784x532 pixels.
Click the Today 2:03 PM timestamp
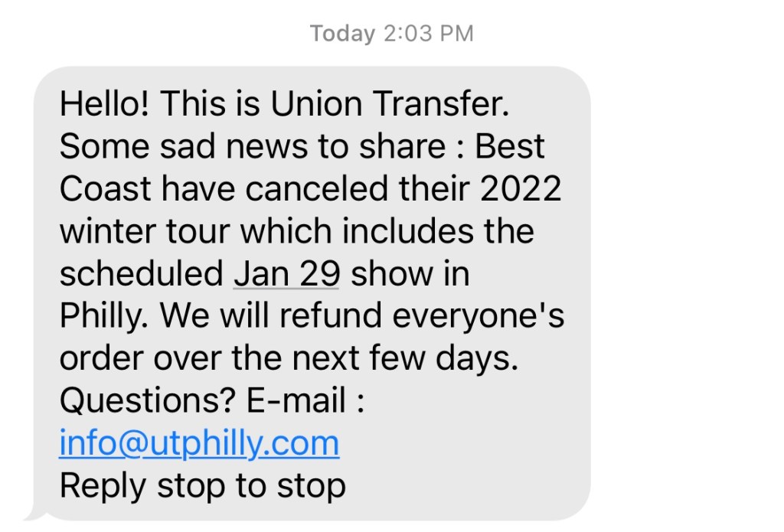(391, 34)
